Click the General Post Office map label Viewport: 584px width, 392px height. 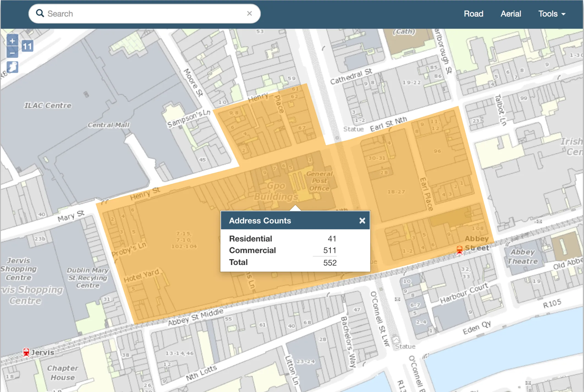click(319, 181)
